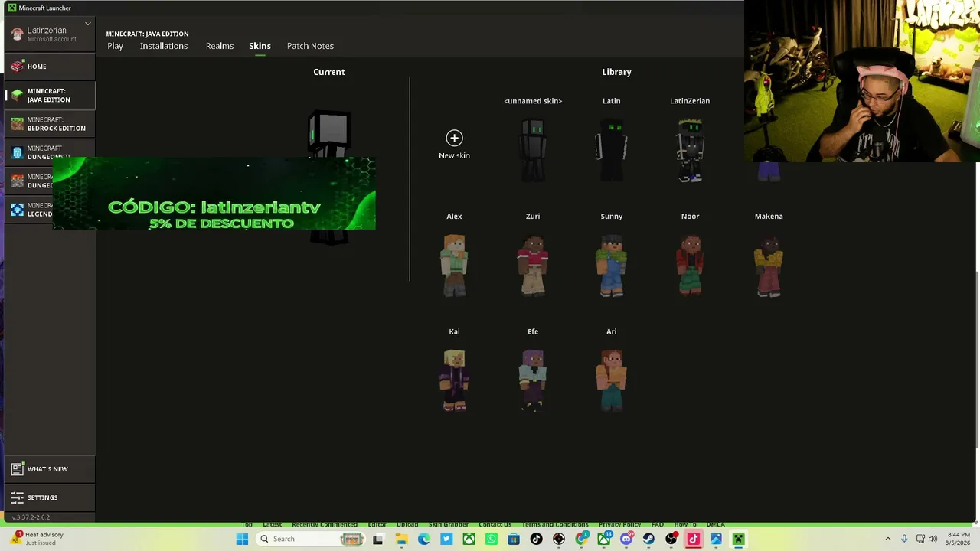This screenshot has height=551, width=980.
Task: Switch to the Realms tab
Action: 220,46
